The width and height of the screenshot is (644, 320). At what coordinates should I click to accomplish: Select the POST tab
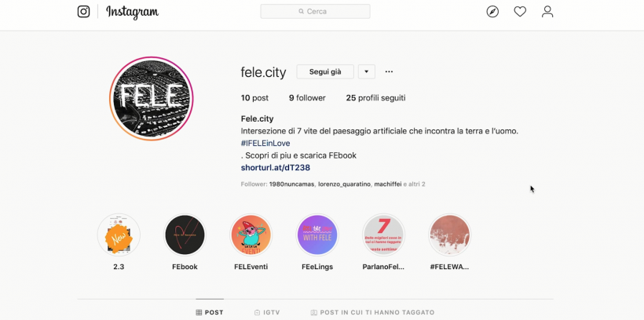(x=210, y=312)
